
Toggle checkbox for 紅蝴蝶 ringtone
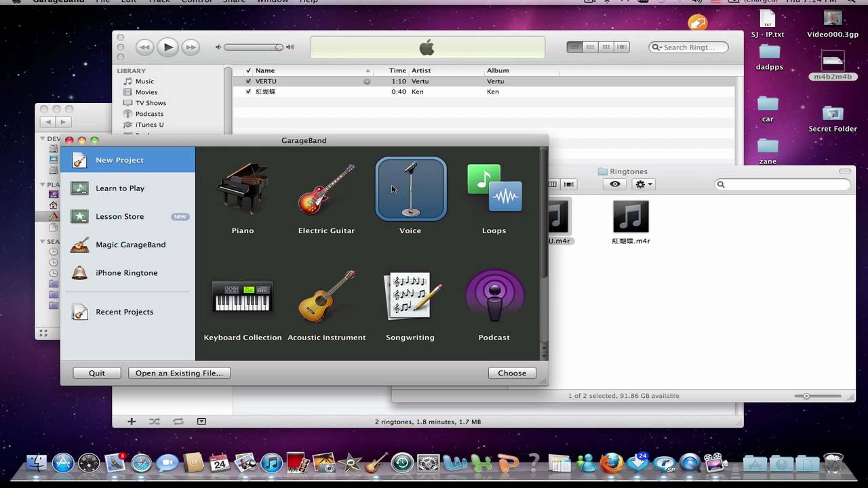(x=248, y=91)
